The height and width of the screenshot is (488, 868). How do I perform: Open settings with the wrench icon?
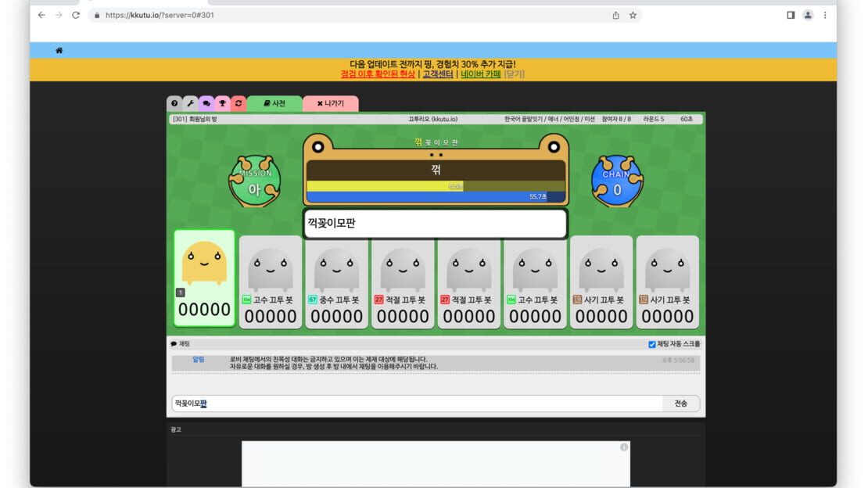(191, 103)
